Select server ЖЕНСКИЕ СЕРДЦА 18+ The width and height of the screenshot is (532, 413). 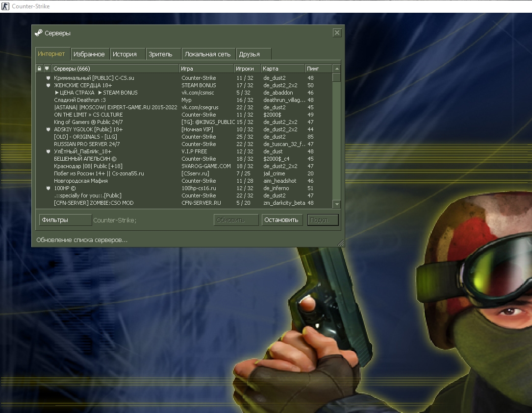[x=184, y=85]
